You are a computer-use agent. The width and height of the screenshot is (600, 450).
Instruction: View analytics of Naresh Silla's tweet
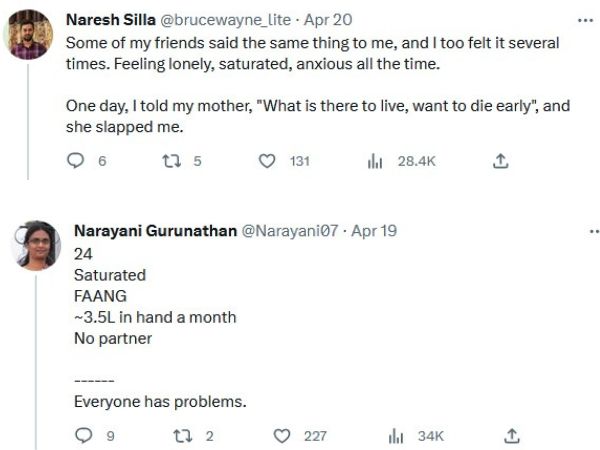(x=376, y=160)
